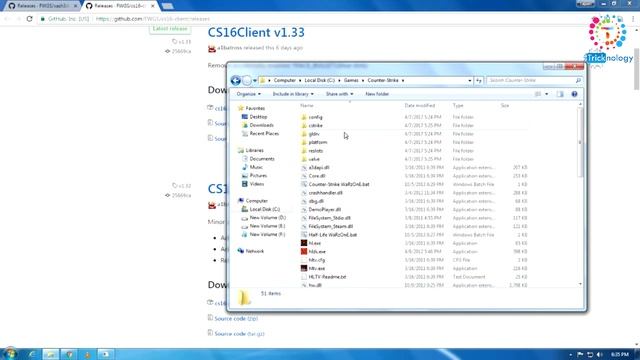
Task: Open the Windows Start menu
Action: (9, 353)
